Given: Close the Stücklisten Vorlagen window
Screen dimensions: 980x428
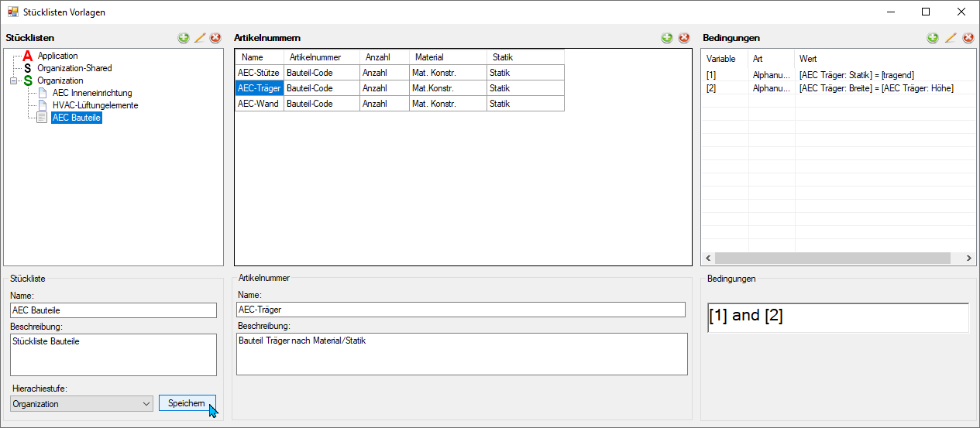Looking at the screenshot, I should tap(961, 12).
